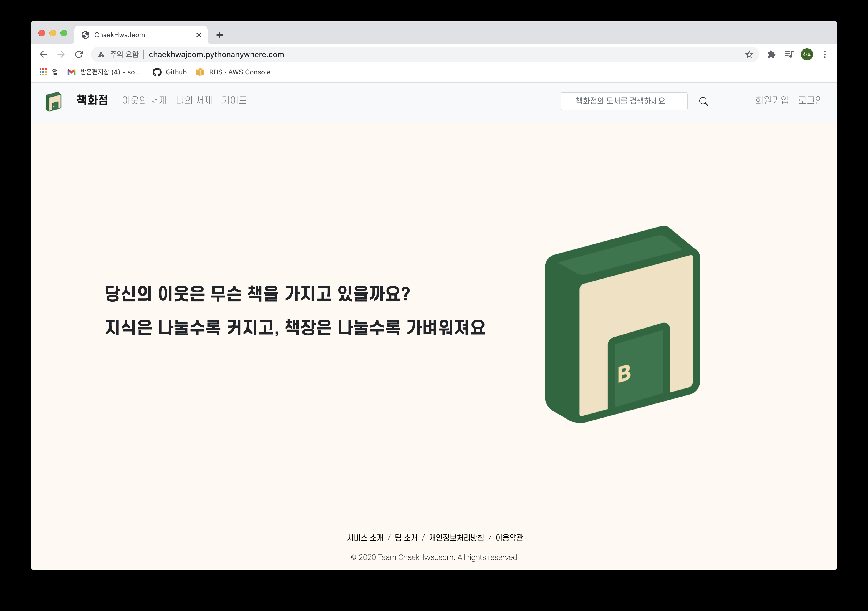Click the large green book illustration
The image size is (868, 611).
(x=622, y=324)
